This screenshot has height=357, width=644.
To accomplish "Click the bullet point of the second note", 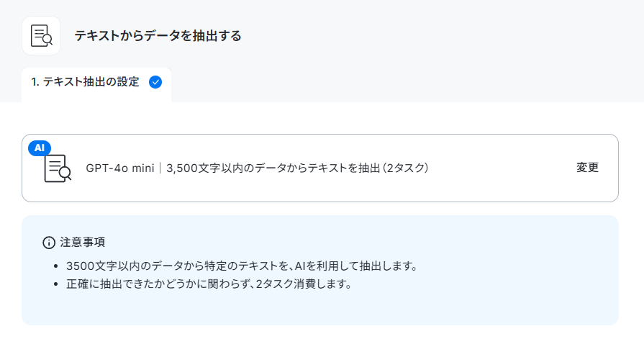I will click(x=56, y=284).
